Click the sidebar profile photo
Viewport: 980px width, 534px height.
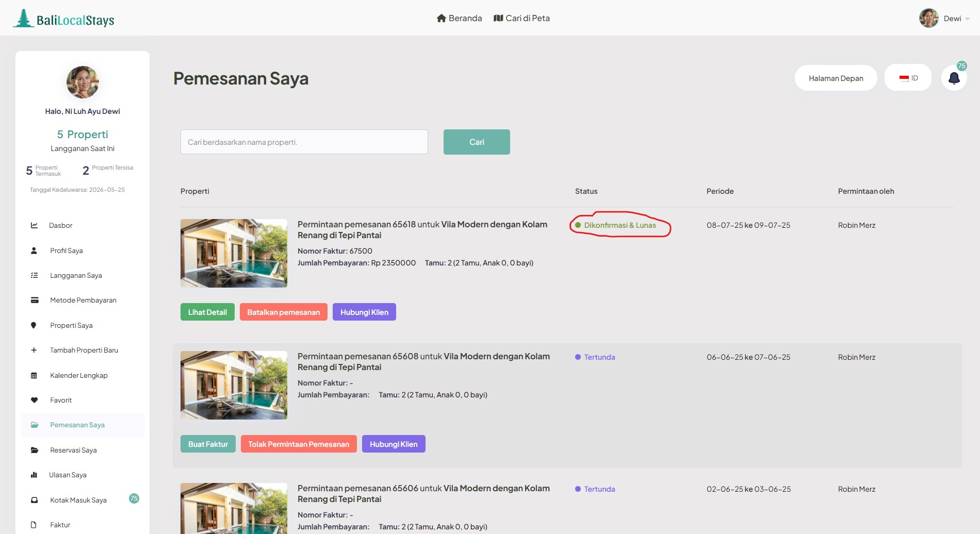(x=83, y=82)
